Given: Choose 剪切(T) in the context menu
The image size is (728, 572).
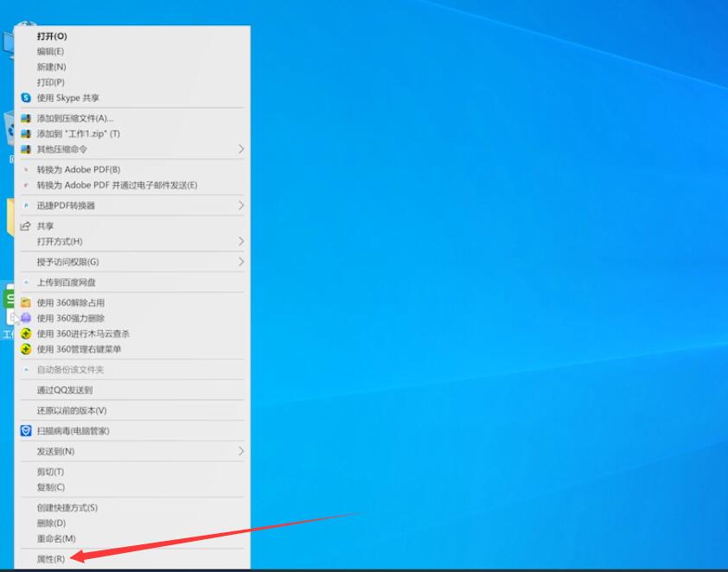Looking at the screenshot, I should pos(50,472).
